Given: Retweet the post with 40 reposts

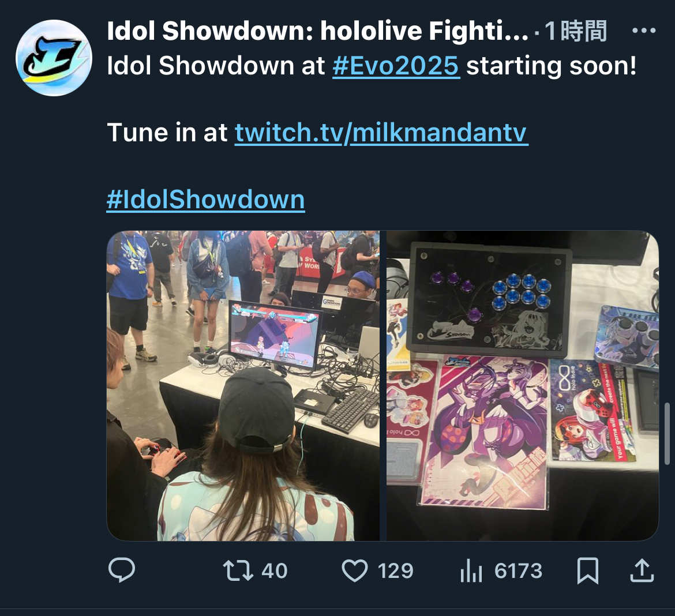Looking at the screenshot, I should (238, 570).
